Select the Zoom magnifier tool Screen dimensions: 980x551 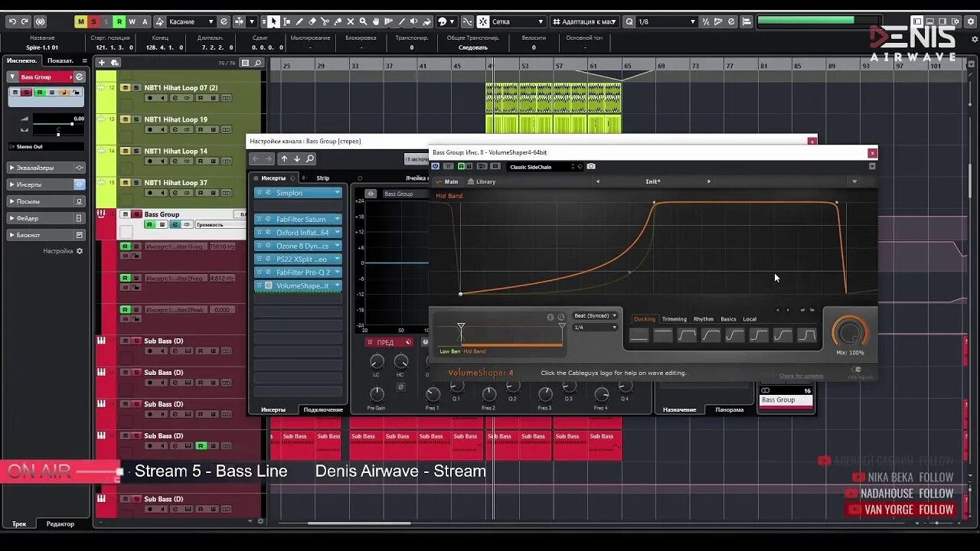[364, 21]
